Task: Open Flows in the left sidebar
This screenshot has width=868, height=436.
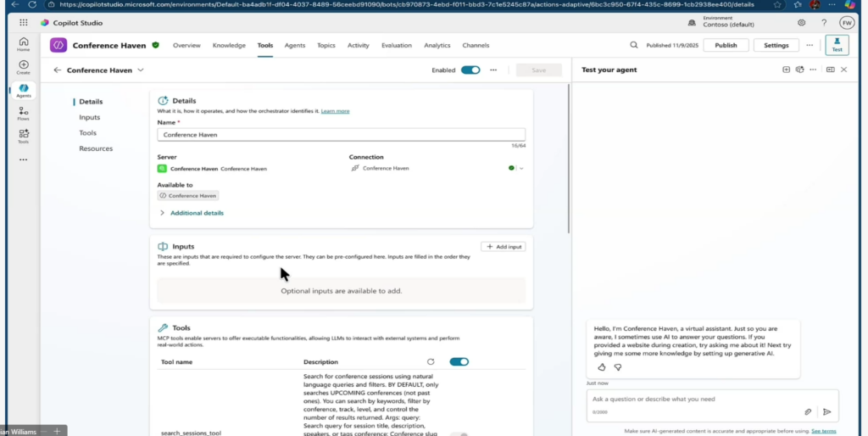Action: point(23,114)
